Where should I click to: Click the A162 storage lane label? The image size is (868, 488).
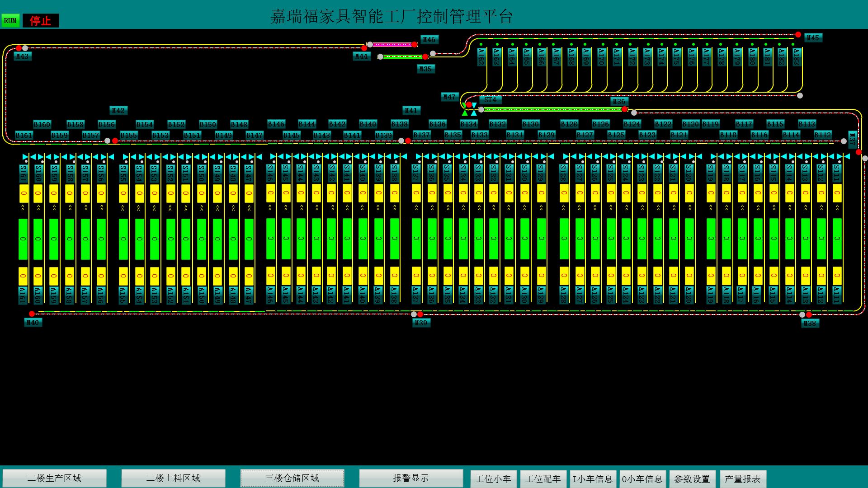coord(481,57)
